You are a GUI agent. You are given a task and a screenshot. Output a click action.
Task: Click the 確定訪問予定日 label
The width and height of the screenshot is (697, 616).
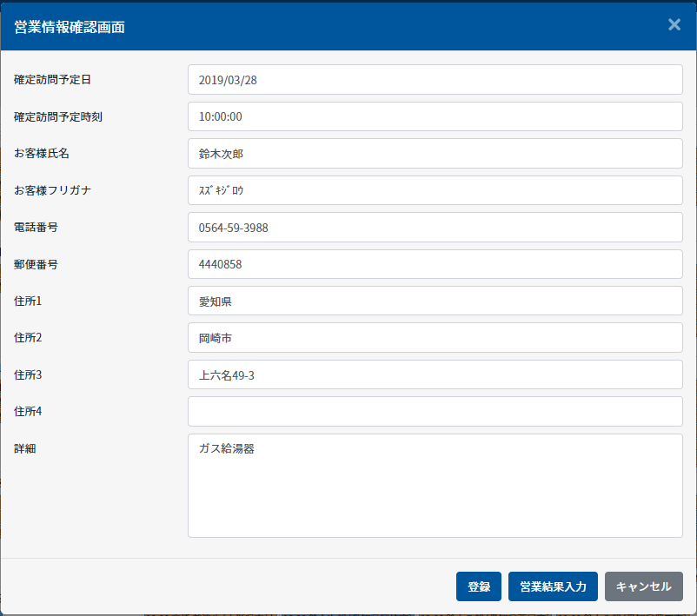(x=52, y=80)
